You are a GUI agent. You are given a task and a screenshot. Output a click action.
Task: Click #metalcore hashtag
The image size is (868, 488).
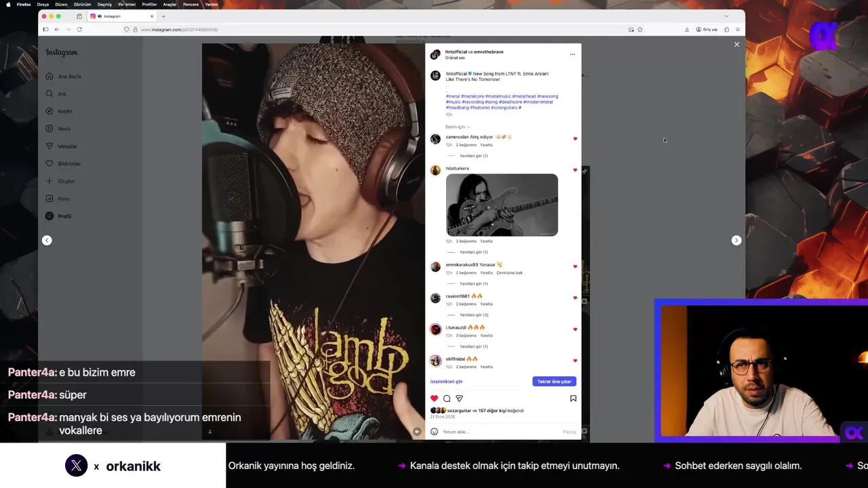tap(472, 96)
